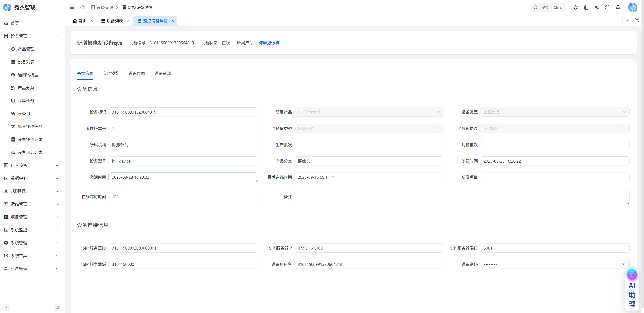
Task: Open 产品管理 in the sidebar
Action: point(26,49)
